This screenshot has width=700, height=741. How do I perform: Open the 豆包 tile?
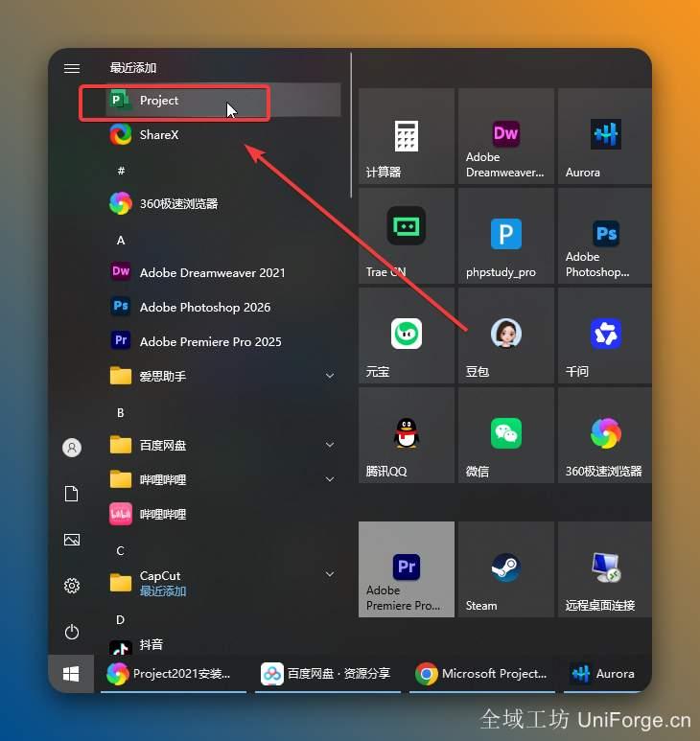pos(505,336)
